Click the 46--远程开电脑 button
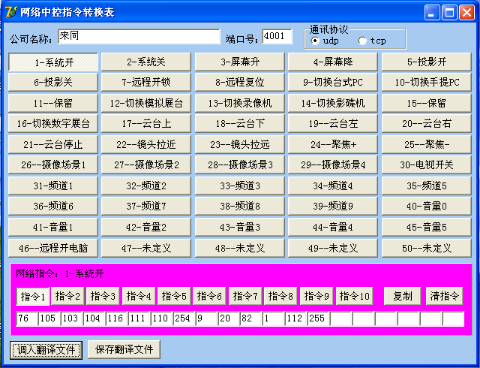This screenshot has height=368, width=480. coord(53,248)
